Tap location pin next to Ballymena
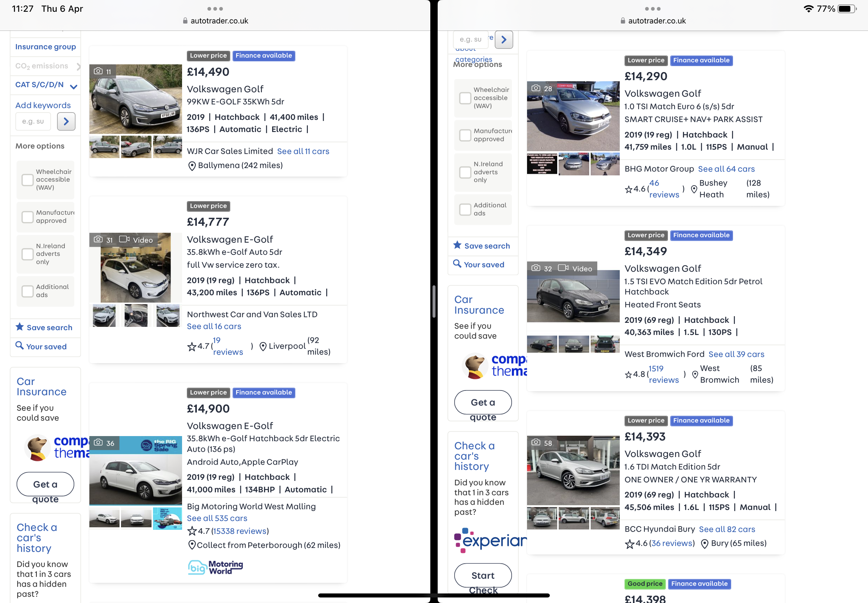Screen dimensions: 868x603 (x=192, y=166)
